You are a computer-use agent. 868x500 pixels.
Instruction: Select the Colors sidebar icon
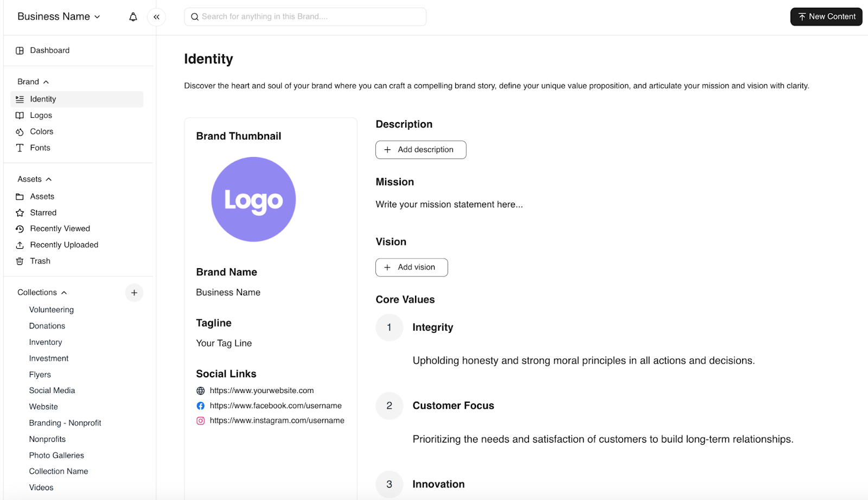20,131
